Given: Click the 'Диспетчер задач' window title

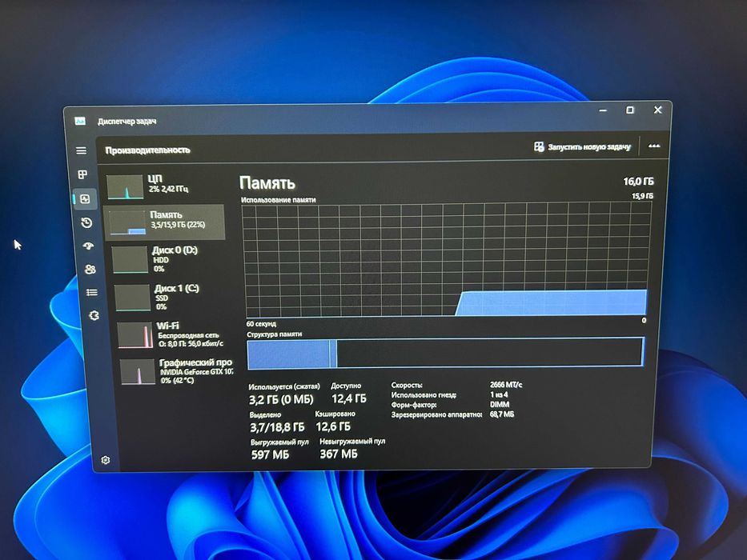Looking at the screenshot, I should pos(127,122).
